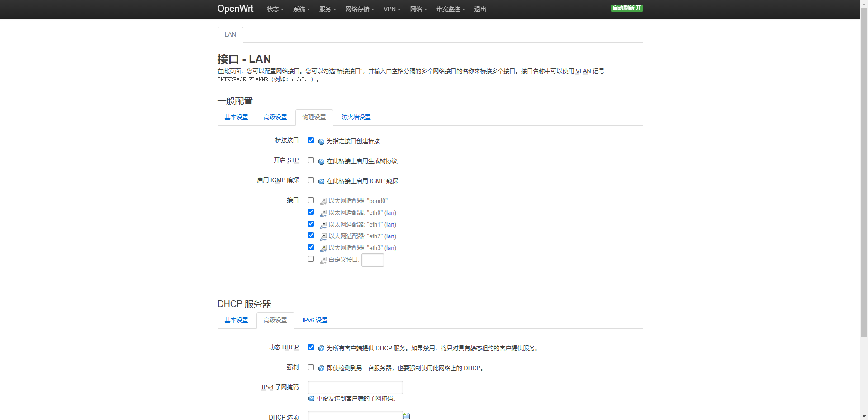Screen dimensions: 868x420
Task: Click the help icon beside 重设发送到客户端的子网掩码
Action: click(311, 399)
